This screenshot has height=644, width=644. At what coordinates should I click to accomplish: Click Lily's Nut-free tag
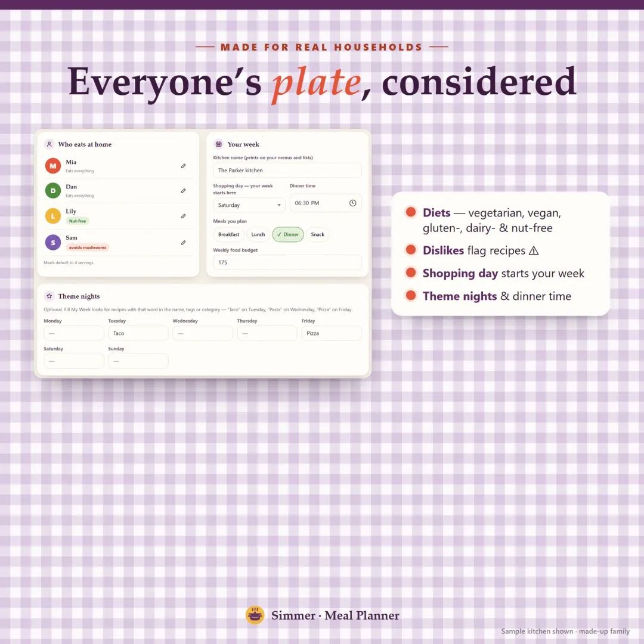[x=78, y=221]
